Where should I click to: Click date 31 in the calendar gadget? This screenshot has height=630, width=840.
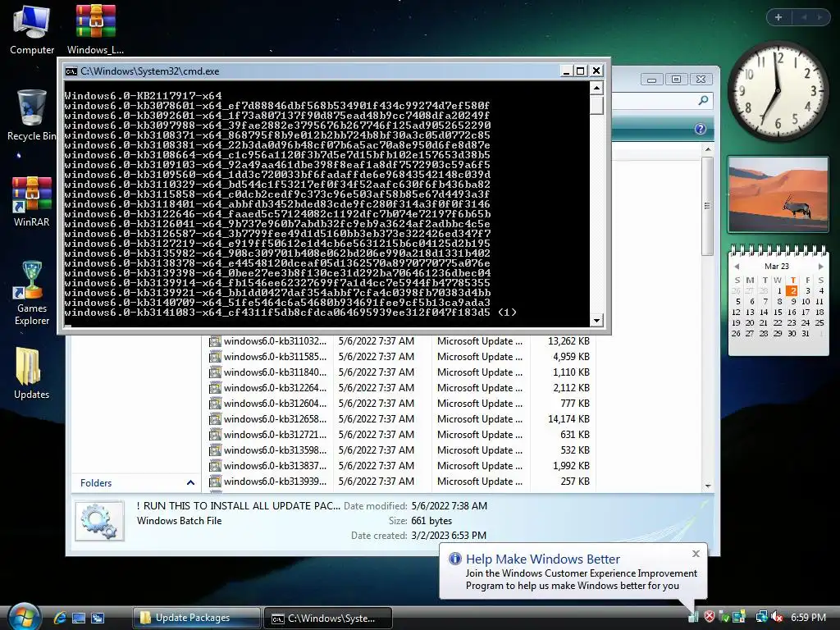coord(806,333)
